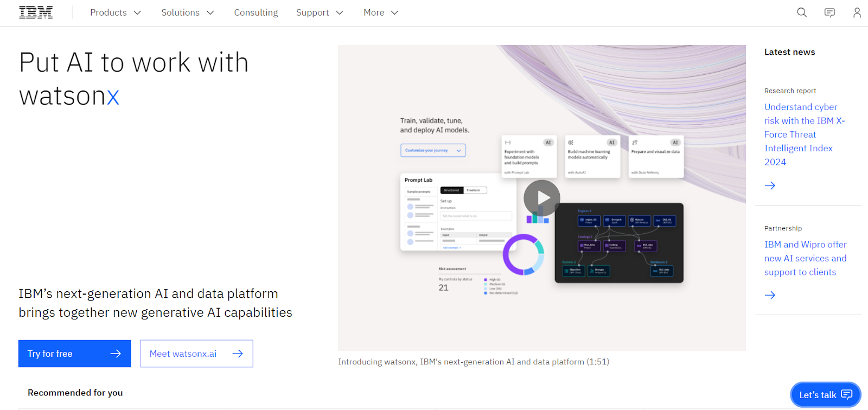Open the Let's talk chat button
The height and width of the screenshot is (410, 868).
pyautogui.click(x=825, y=395)
